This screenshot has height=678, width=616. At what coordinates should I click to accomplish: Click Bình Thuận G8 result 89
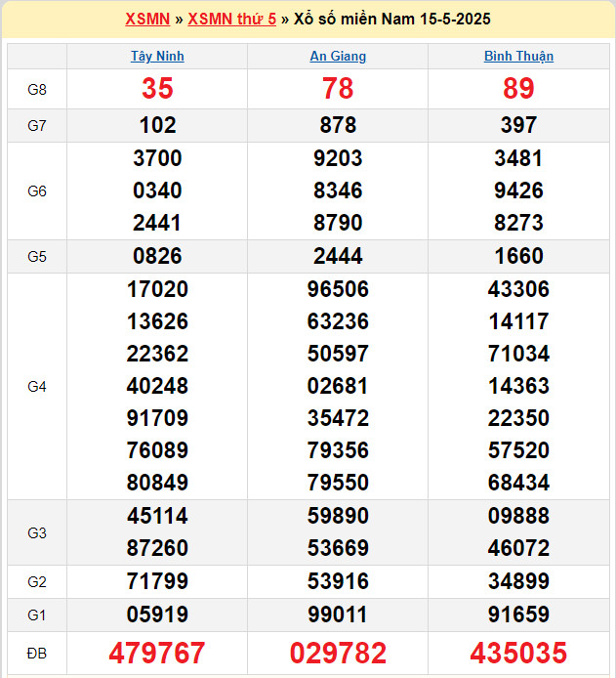pos(518,89)
